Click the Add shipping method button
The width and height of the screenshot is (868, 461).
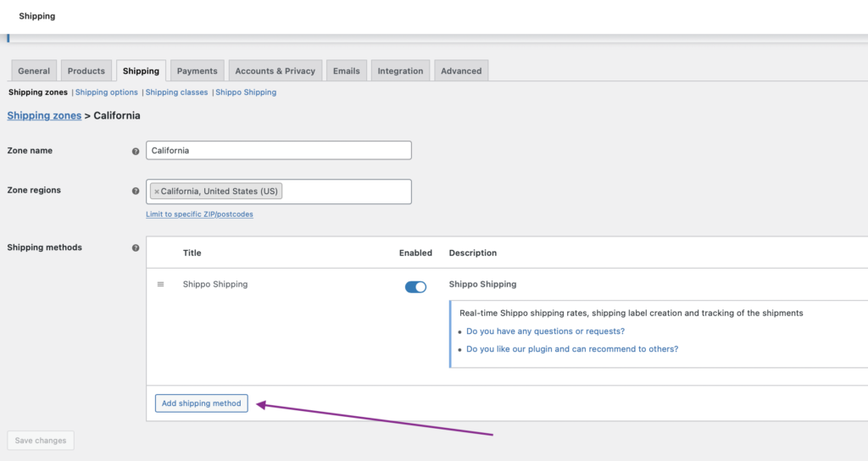pos(202,403)
